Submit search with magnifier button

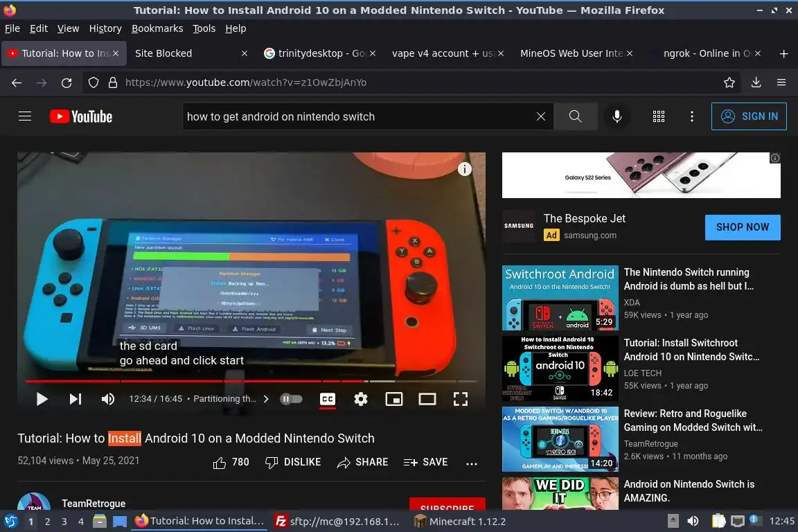[x=575, y=116]
